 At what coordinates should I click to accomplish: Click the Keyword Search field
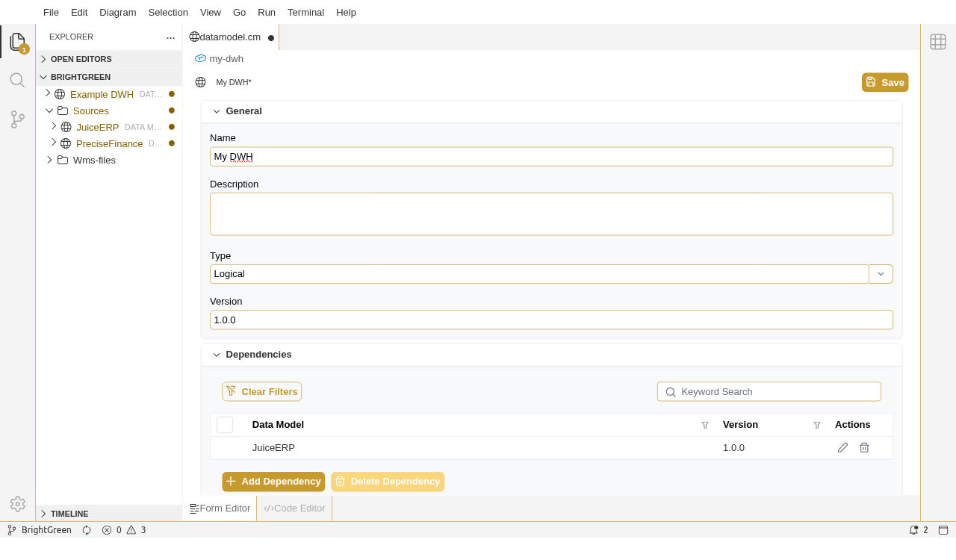coord(777,391)
